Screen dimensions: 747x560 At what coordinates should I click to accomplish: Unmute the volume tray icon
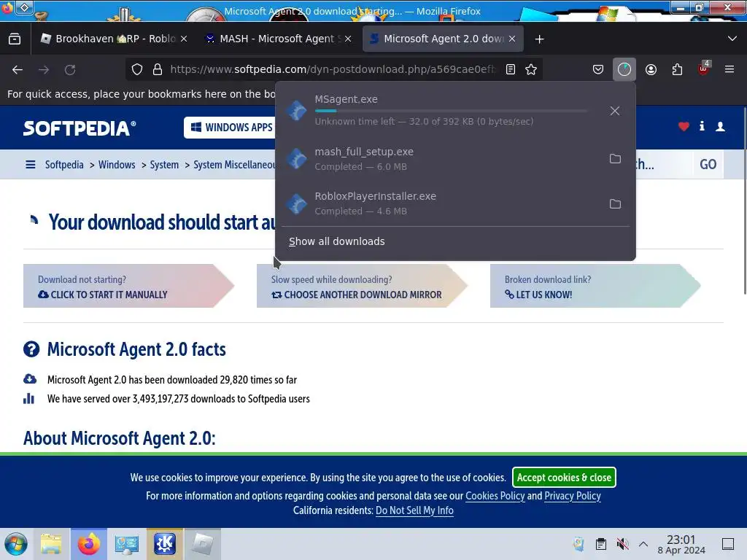coord(622,544)
